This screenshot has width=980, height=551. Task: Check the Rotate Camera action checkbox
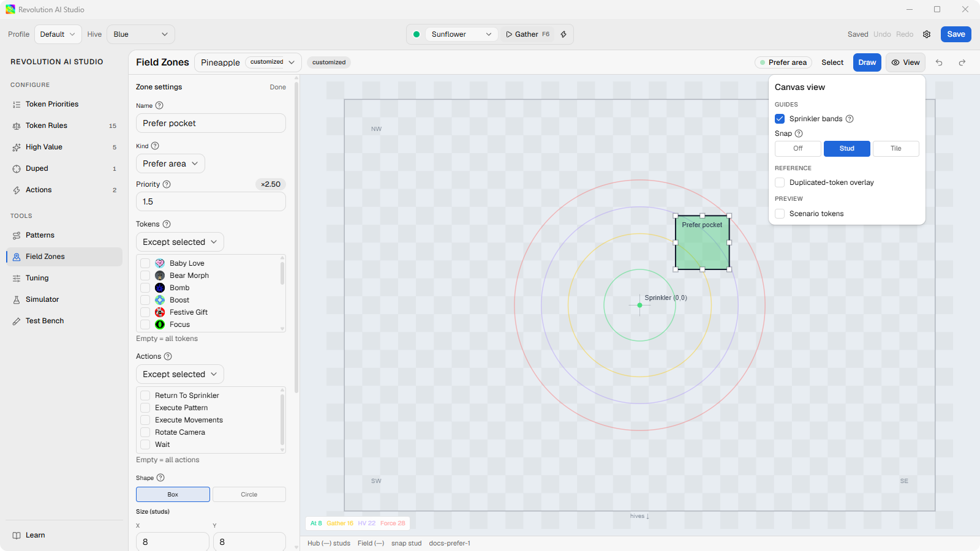(145, 432)
